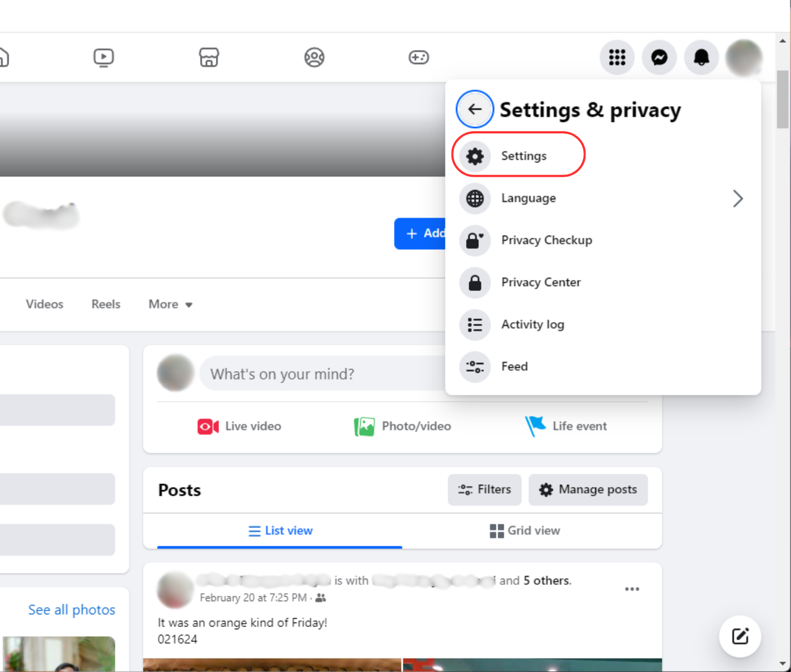Click the scrollbar up arrow

783,41
